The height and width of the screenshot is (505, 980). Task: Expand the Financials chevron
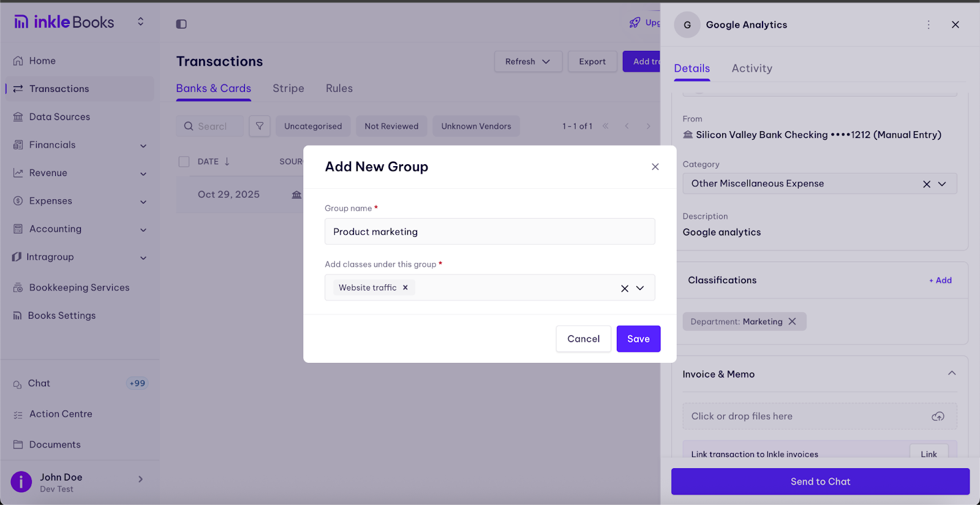[x=143, y=146]
